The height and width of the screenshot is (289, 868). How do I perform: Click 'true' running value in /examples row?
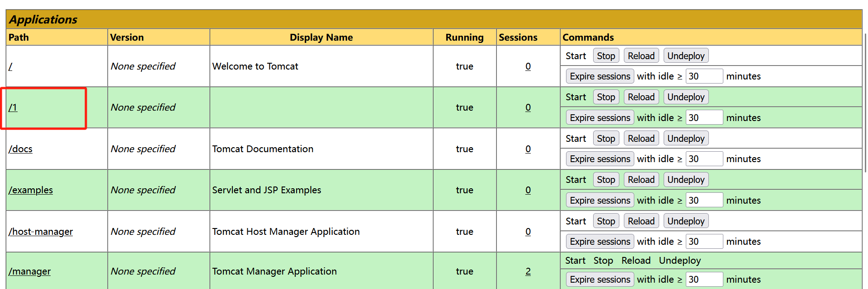pos(465,190)
